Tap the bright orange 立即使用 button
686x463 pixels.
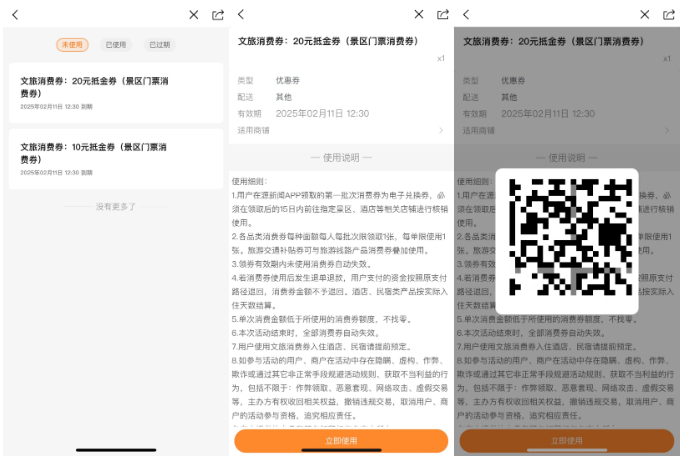pos(341,441)
